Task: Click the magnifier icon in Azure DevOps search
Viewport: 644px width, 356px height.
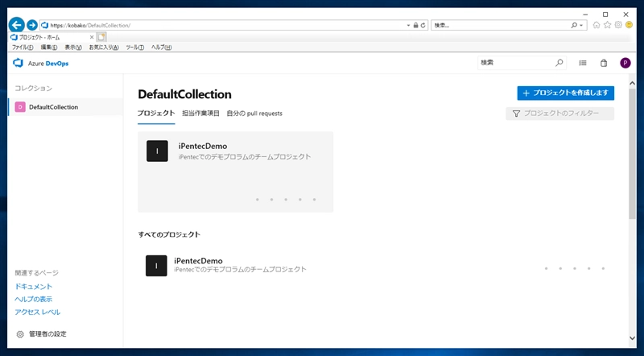Action: pyautogui.click(x=559, y=63)
